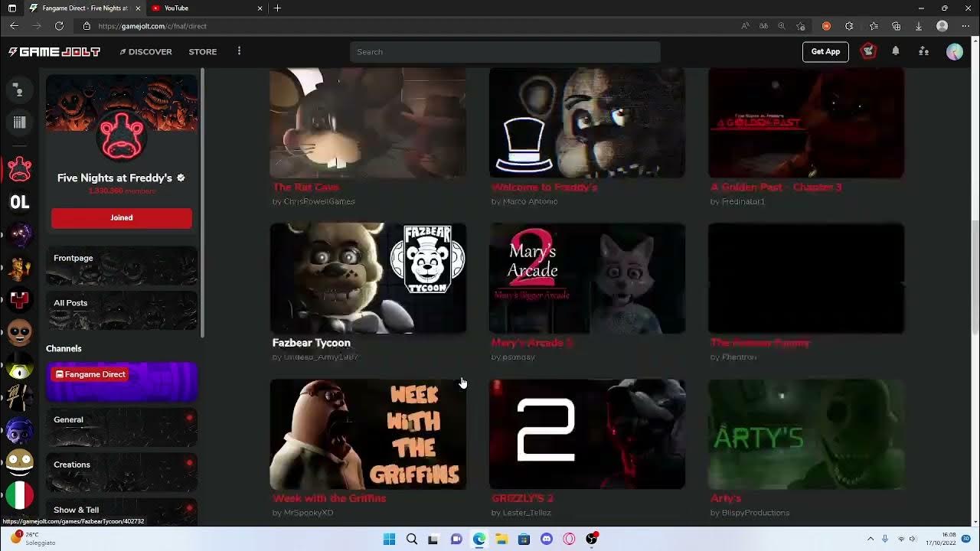Image resolution: width=980 pixels, height=551 pixels.
Task: Open the Windows Start menu
Action: [389, 539]
